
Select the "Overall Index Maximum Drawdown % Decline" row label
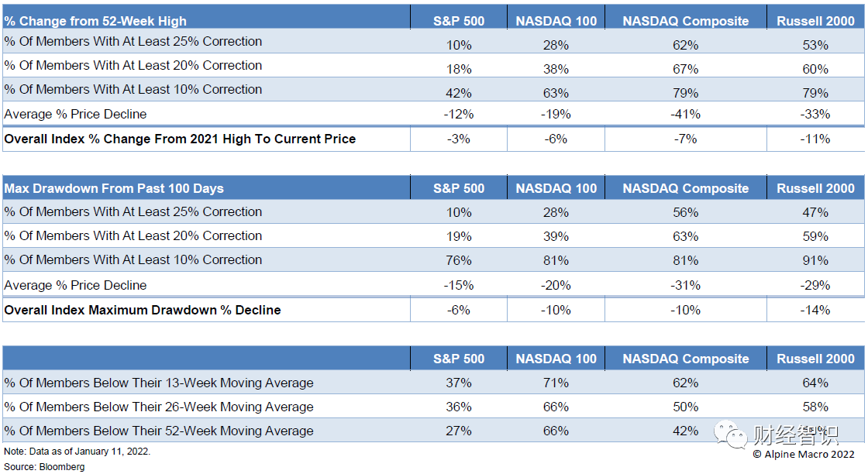[x=143, y=310]
